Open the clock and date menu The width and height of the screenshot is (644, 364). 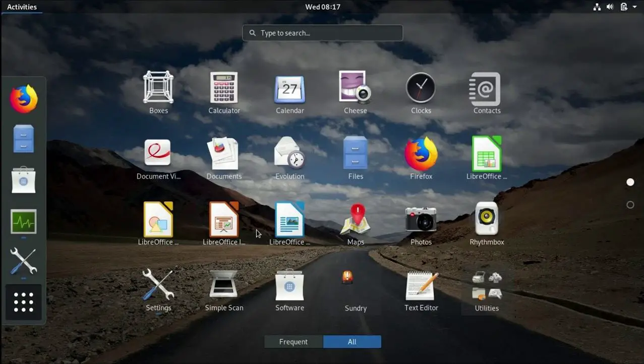click(x=323, y=7)
